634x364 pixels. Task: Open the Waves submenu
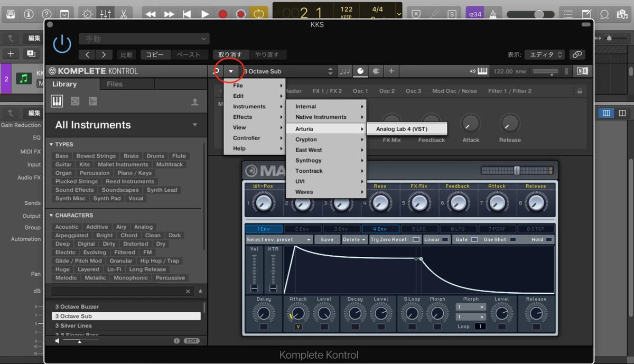tap(326, 192)
